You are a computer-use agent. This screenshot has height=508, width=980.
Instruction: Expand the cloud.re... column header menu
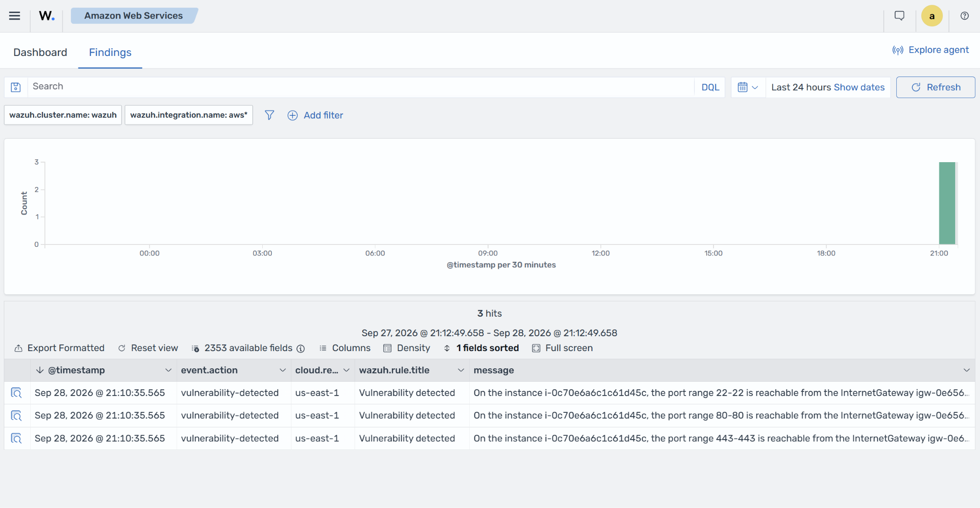pyautogui.click(x=346, y=370)
